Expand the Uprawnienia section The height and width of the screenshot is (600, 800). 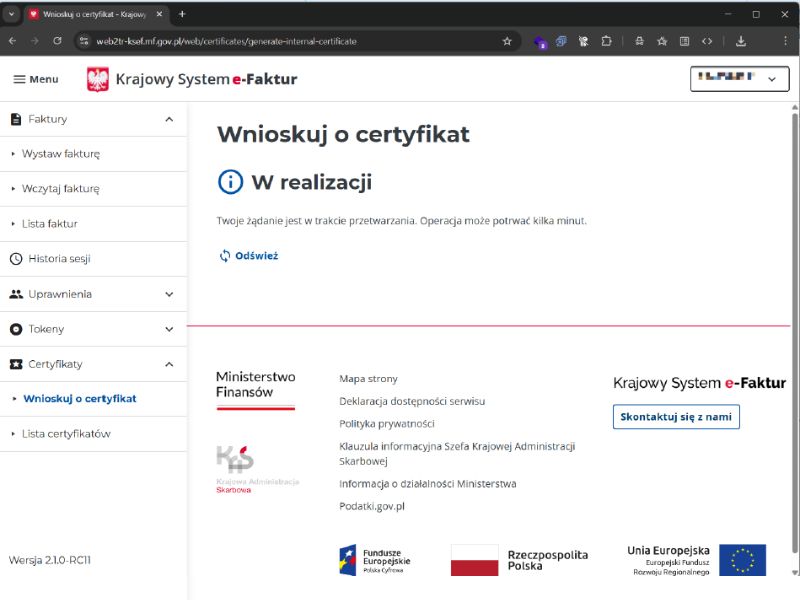click(169, 294)
